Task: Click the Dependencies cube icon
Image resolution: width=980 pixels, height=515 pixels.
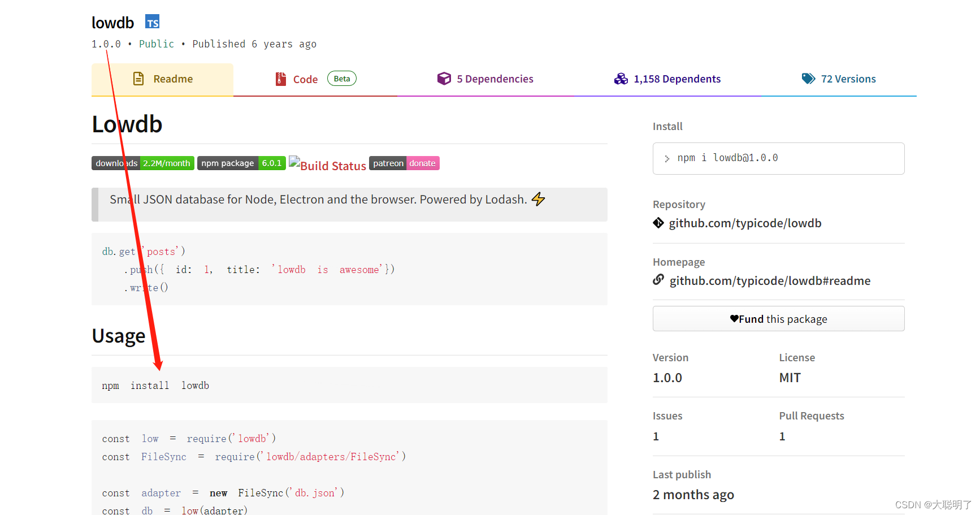Action: click(x=444, y=79)
